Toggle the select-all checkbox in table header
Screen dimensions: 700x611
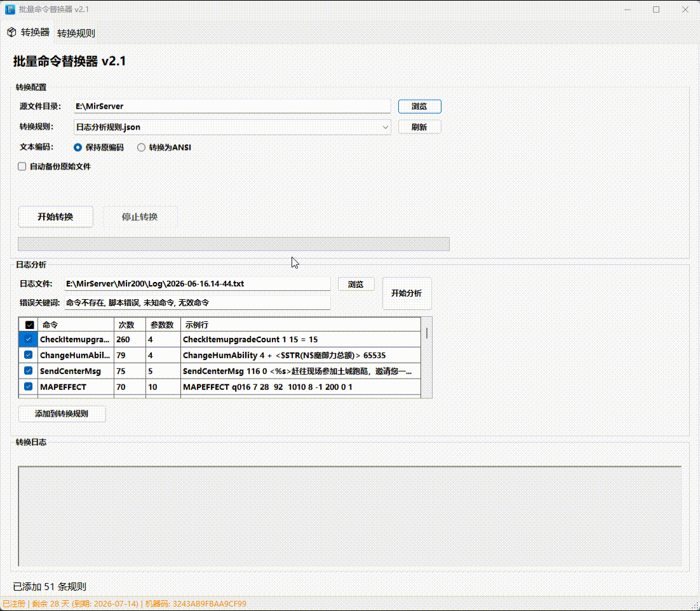29,325
